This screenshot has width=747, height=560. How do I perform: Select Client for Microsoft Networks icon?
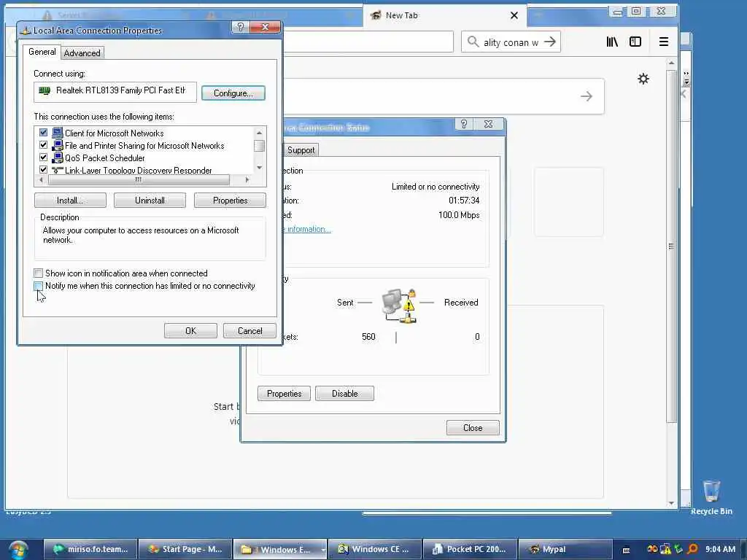57,133
